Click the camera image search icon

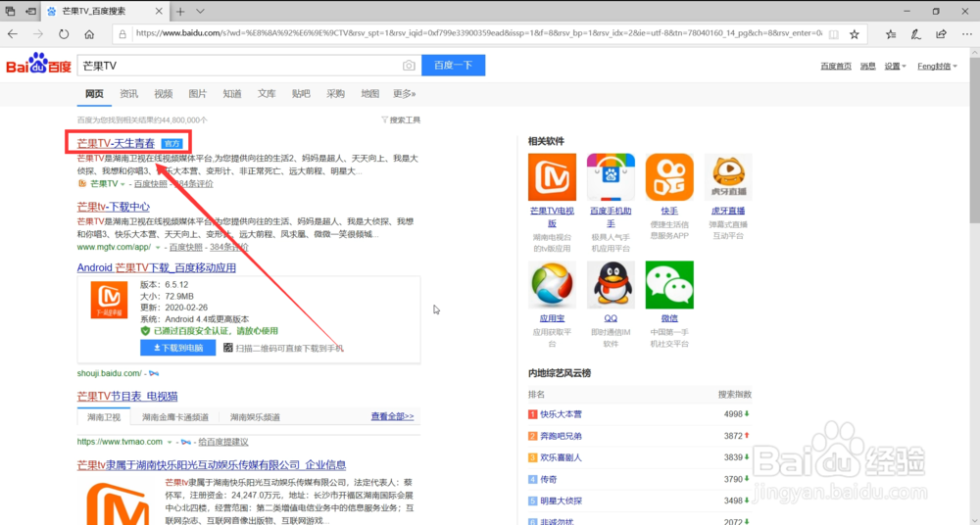[x=409, y=66]
